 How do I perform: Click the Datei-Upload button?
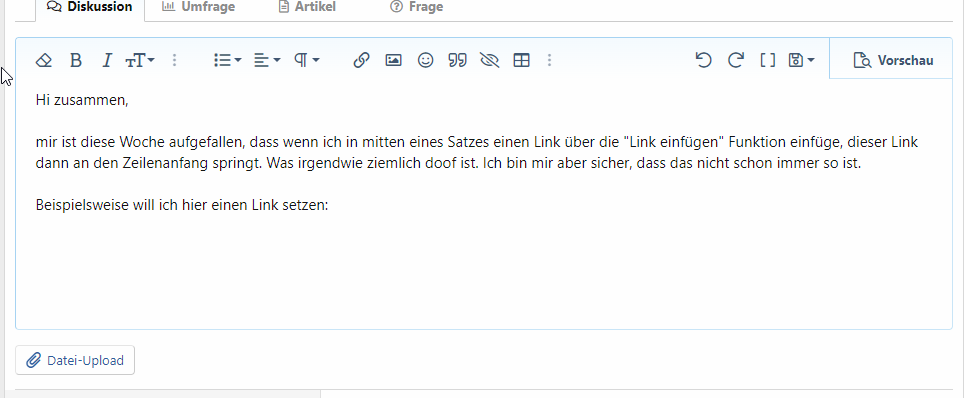[75, 360]
